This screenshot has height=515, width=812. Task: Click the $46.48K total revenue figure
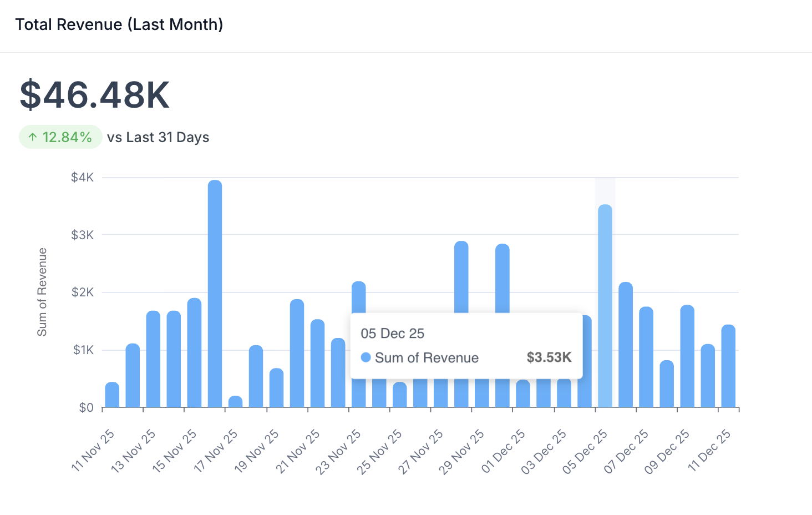94,95
